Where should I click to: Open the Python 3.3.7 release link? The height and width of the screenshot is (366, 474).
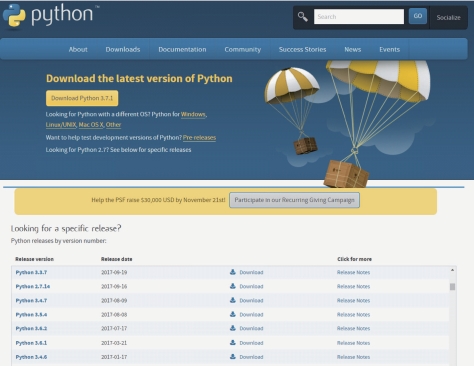pyautogui.click(x=31, y=272)
